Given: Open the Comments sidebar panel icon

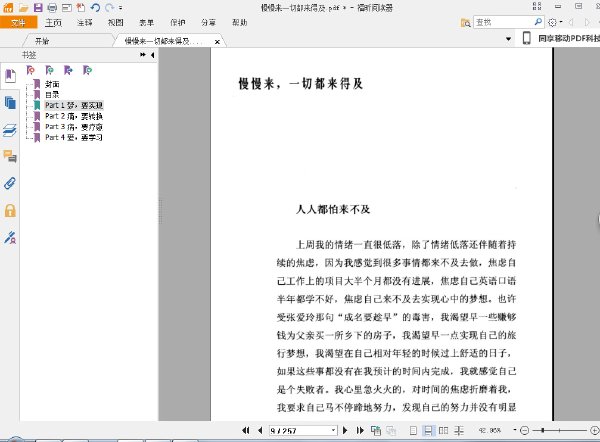Looking at the screenshot, I should point(10,156).
